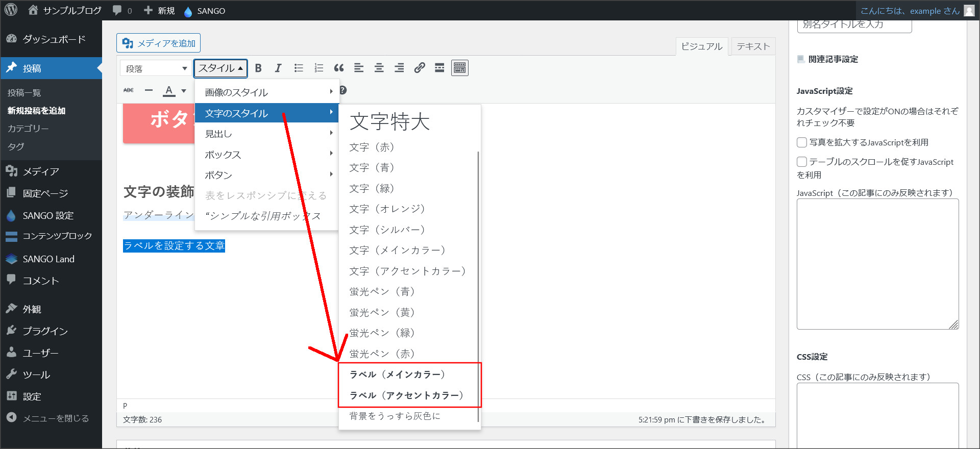The width and height of the screenshot is (980, 449).
Task: Expand the 見出し submenu
Action: (266, 134)
